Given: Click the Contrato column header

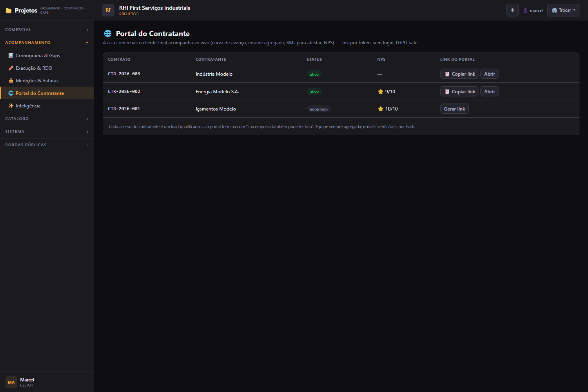Looking at the screenshot, I should pyautogui.click(x=119, y=60).
